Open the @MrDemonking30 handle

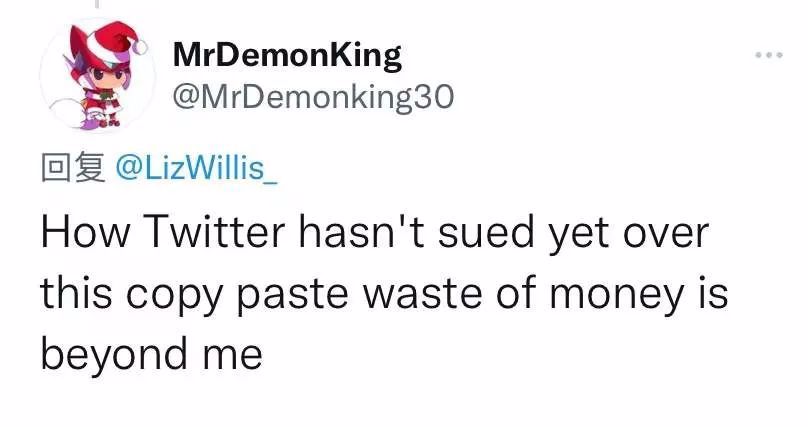point(313,96)
